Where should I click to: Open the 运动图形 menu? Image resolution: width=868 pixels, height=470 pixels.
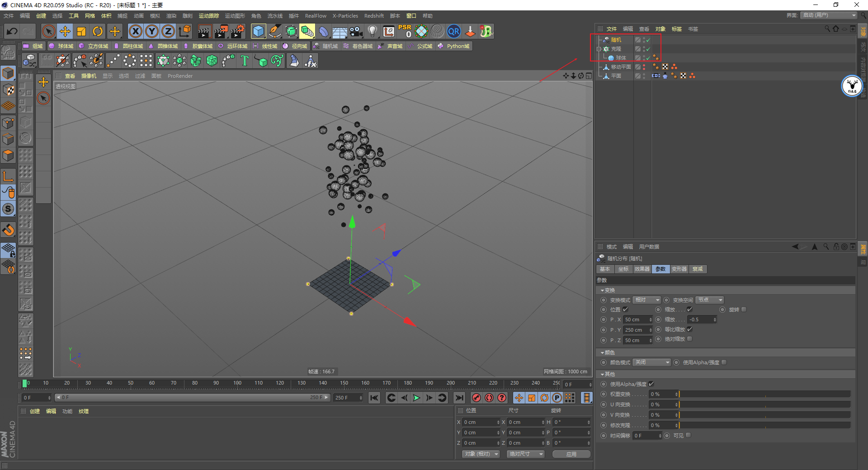pos(235,16)
